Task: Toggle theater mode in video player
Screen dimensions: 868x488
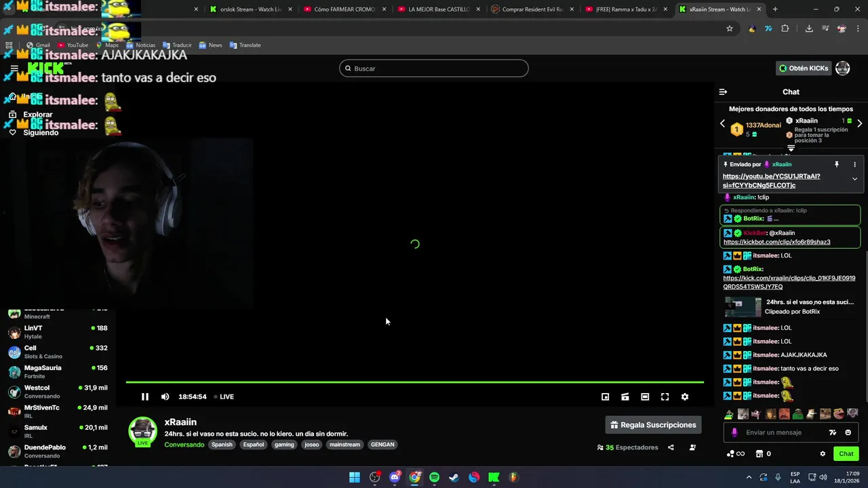Action: 645,396
